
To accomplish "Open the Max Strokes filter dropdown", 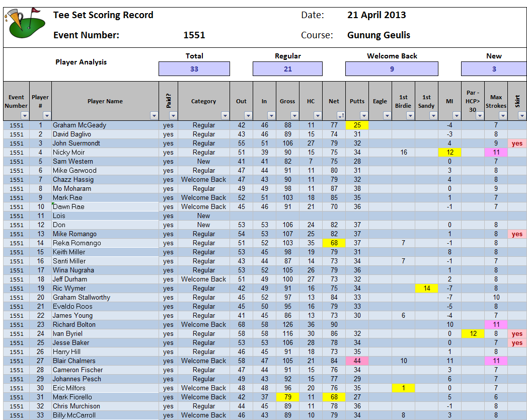I will [x=502, y=116].
